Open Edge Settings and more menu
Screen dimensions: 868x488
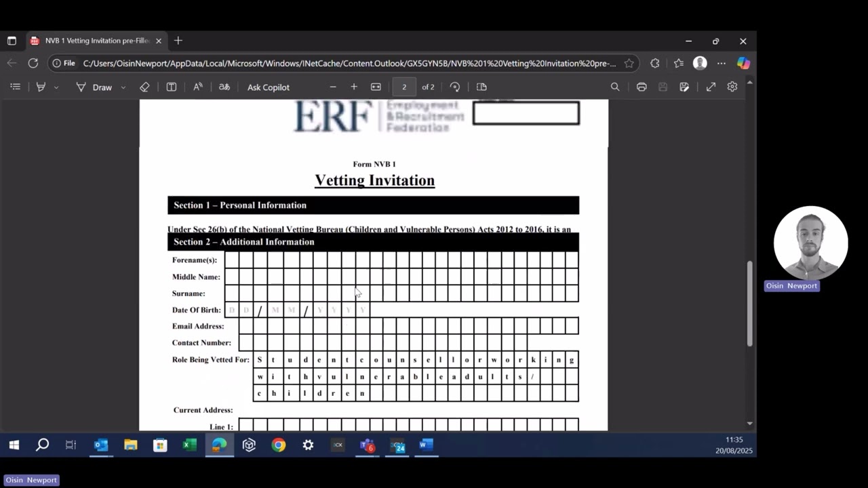(722, 63)
